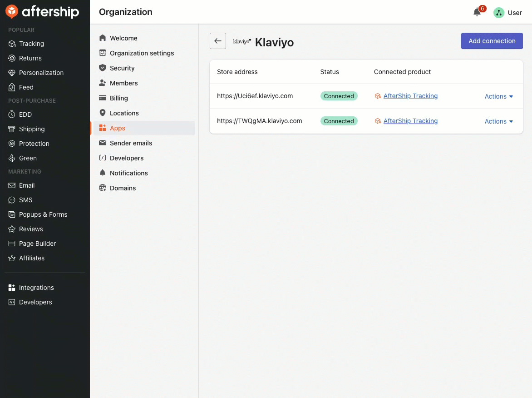
Task: Click the Feed bag icon
Action: click(x=12, y=88)
